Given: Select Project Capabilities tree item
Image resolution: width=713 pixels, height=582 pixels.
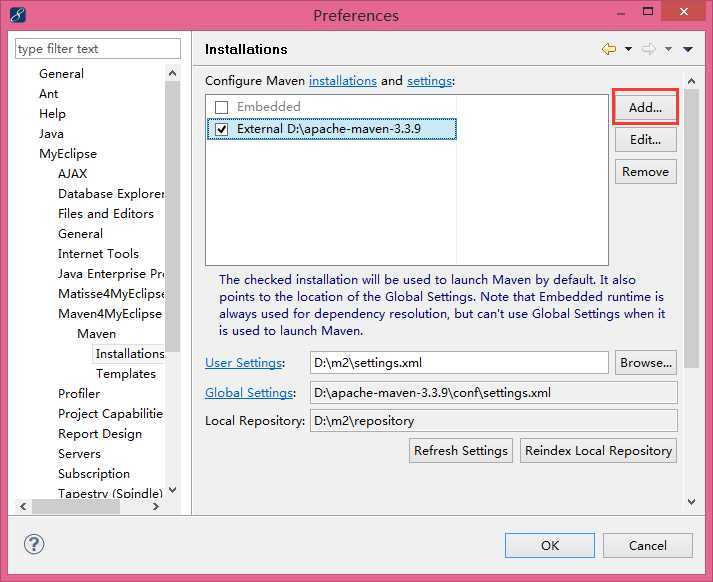Looking at the screenshot, I should click(x=110, y=414).
